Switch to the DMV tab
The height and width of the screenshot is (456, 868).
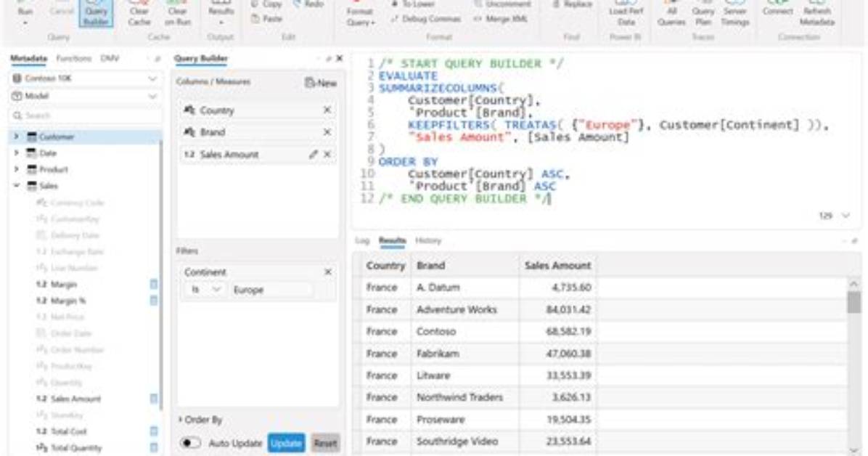(110, 58)
